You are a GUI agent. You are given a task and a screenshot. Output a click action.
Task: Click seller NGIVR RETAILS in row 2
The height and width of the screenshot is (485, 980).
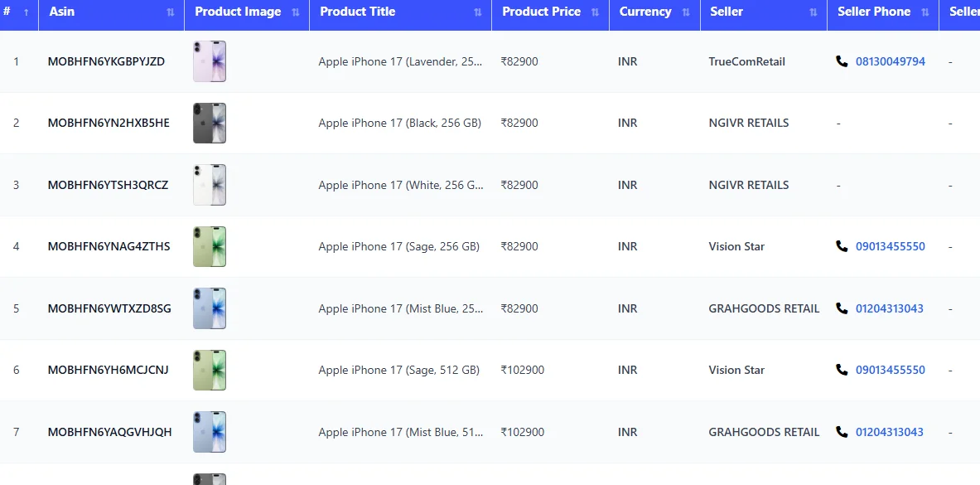point(749,124)
